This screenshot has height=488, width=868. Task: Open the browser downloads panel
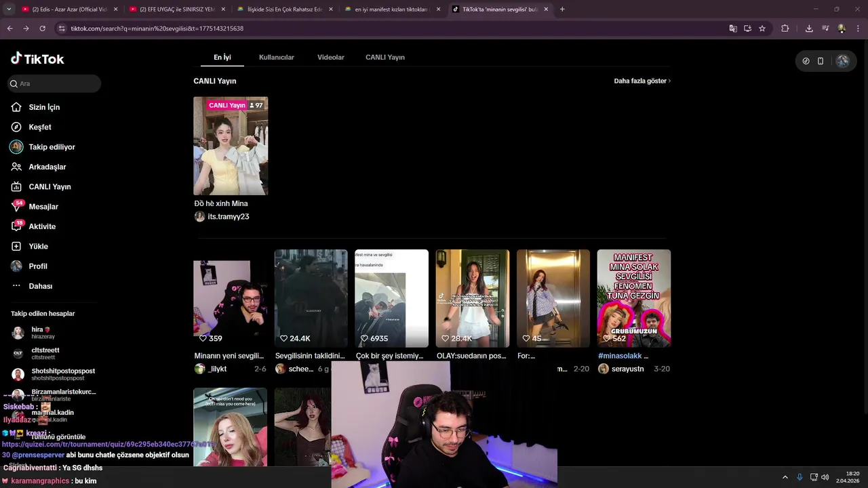click(809, 28)
